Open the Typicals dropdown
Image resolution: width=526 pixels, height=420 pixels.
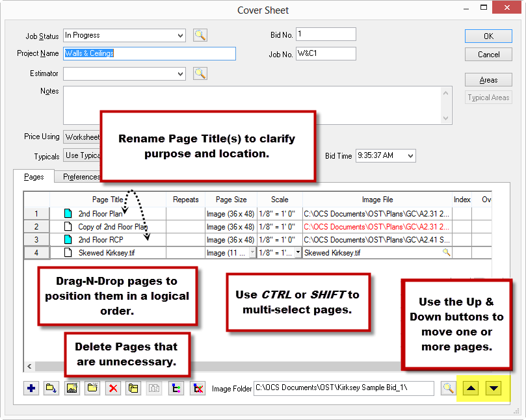pos(82,155)
